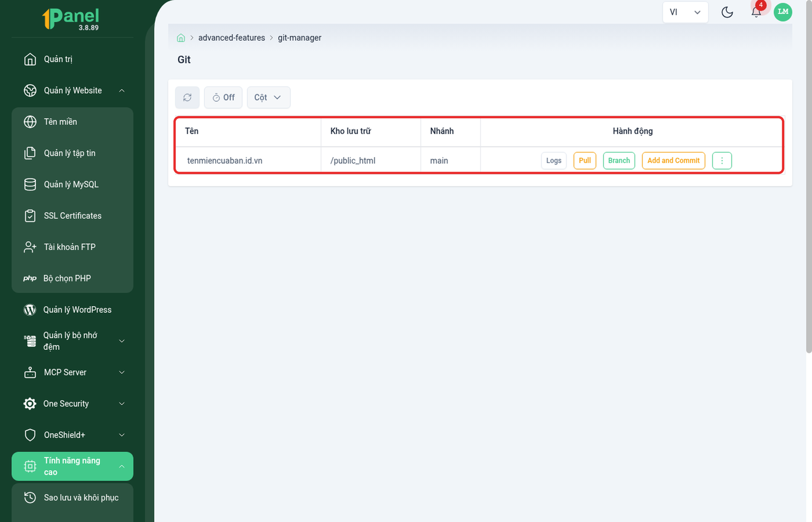Expand One Security submenu chevron

pos(122,404)
